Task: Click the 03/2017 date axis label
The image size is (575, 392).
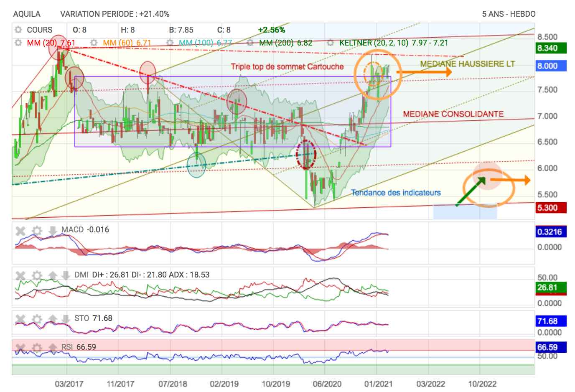Action: tap(69, 384)
